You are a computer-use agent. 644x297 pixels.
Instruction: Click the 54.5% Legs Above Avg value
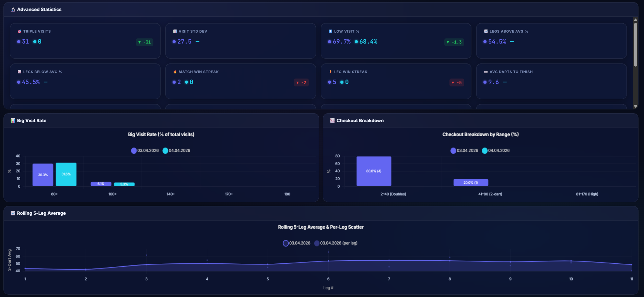(497, 41)
